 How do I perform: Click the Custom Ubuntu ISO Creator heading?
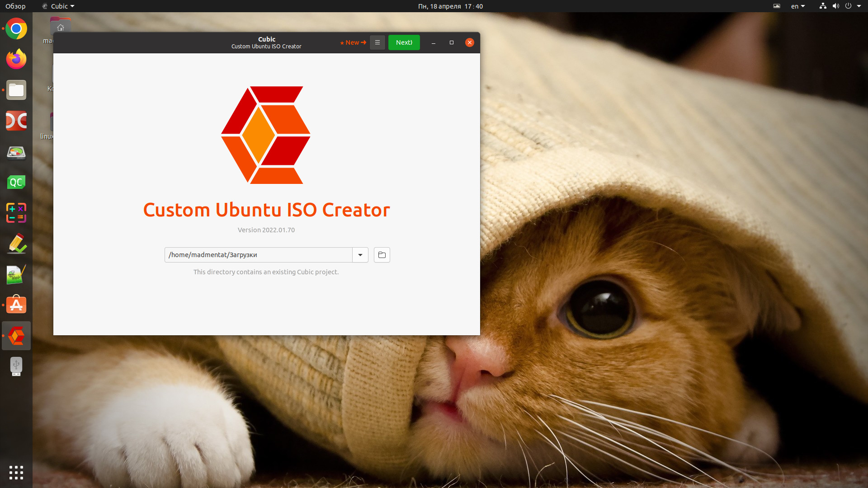point(267,210)
